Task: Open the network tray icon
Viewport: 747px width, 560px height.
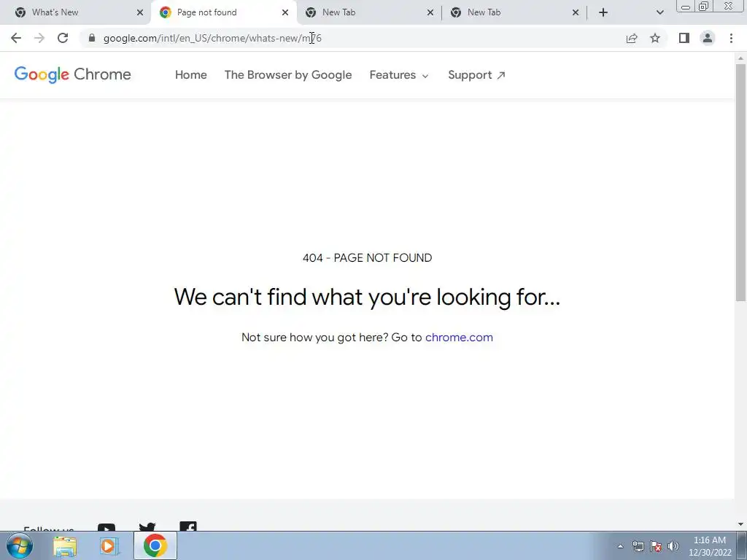Action: [x=638, y=546]
